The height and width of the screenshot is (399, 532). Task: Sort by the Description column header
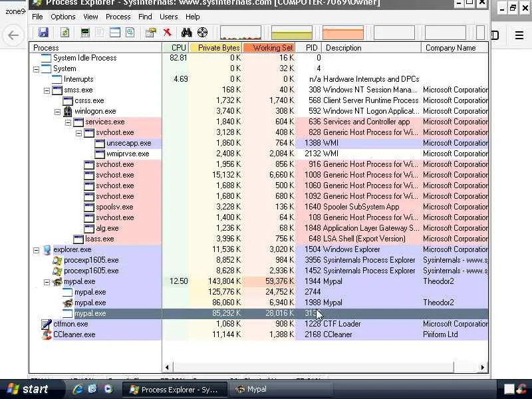(372, 48)
